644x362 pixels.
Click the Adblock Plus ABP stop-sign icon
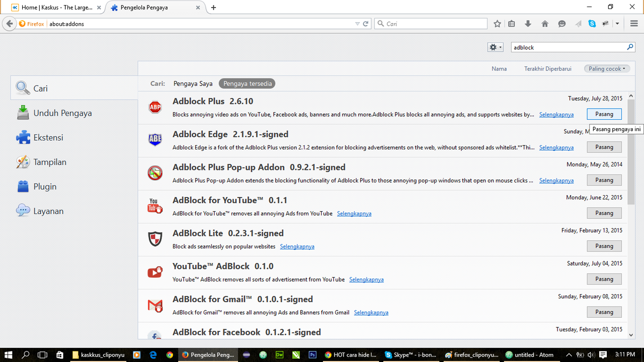coord(155,107)
